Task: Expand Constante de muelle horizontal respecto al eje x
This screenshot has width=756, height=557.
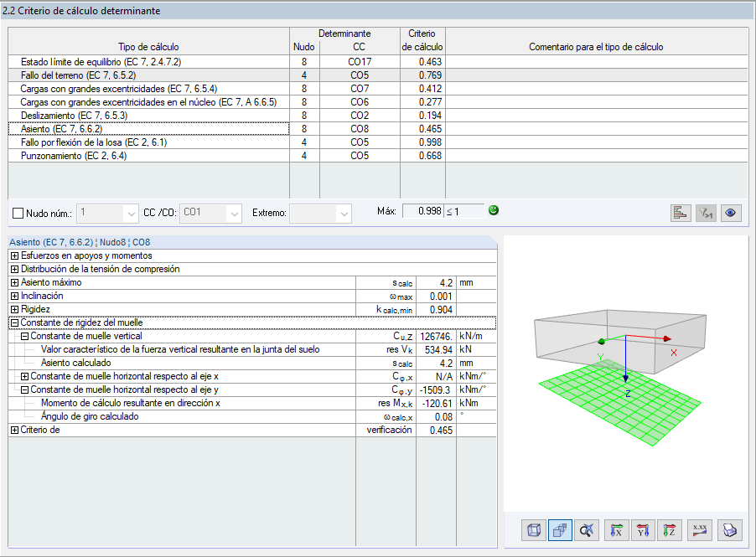Action: [24, 376]
